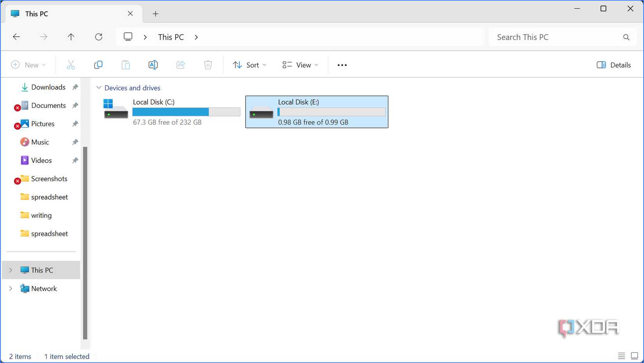Refresh the current folder view
The image size is (644, 363).
pyautogui.click(x=99, y=37)
